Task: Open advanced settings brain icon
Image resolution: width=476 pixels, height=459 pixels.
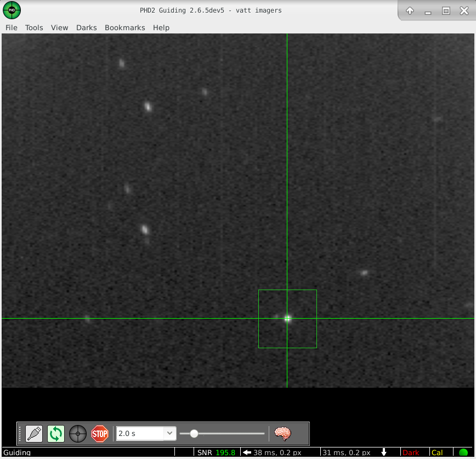Action: point(282,434)
